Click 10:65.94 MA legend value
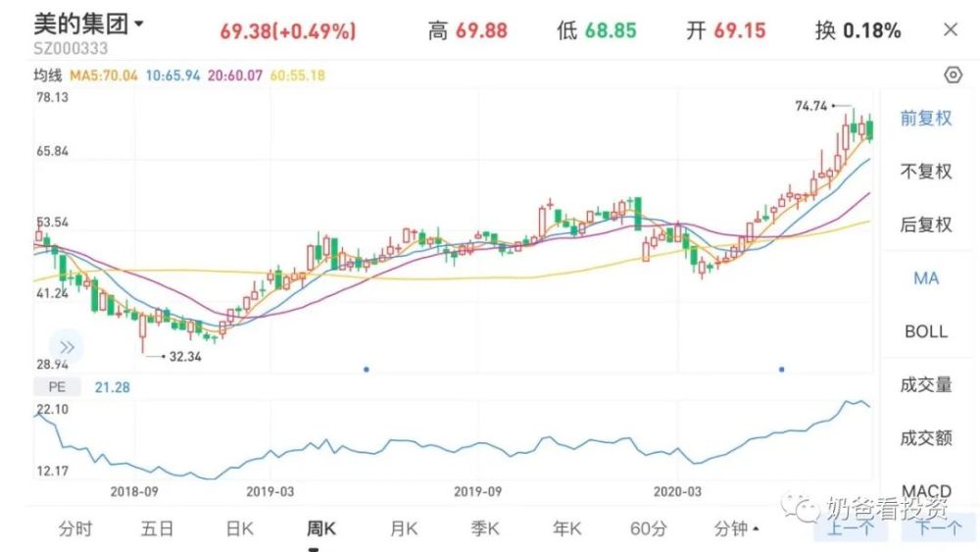Image resolution: width=980 pixels, height=552 pixels. click(172, 75)
